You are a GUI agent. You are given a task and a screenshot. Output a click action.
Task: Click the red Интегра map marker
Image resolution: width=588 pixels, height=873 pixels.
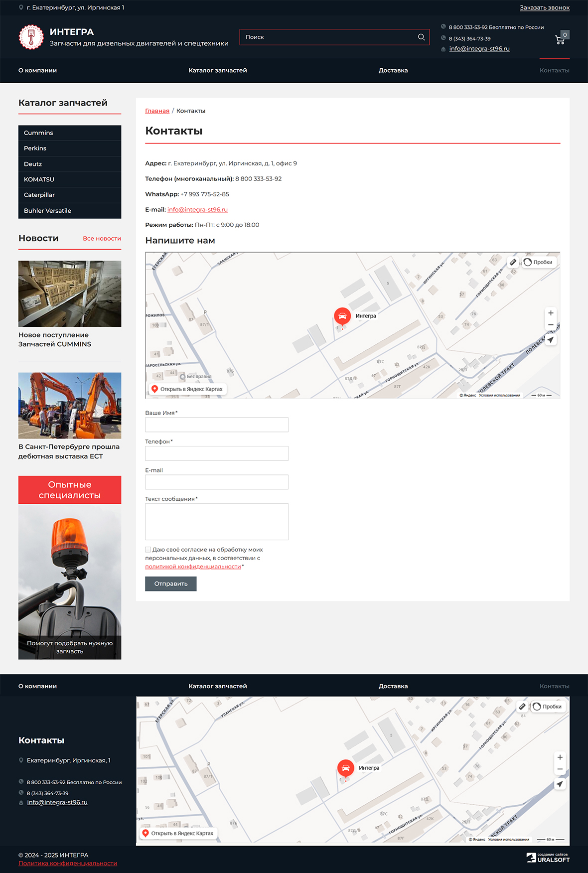pos(342,316)
